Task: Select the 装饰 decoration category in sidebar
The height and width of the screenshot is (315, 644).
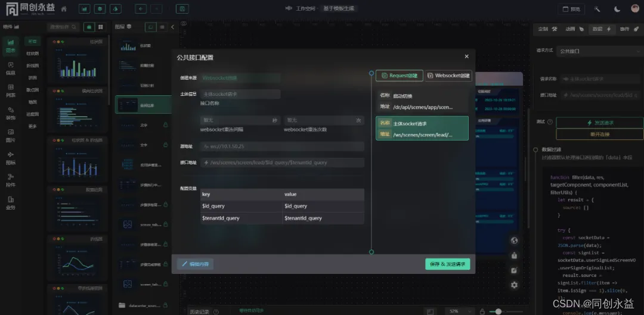Action: 11,113
